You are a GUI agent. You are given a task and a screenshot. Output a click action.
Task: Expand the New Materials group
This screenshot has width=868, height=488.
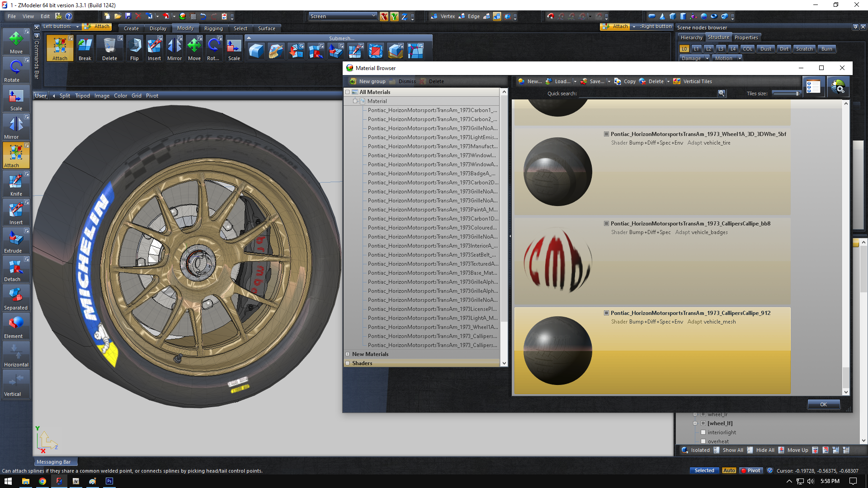[348, 354]
